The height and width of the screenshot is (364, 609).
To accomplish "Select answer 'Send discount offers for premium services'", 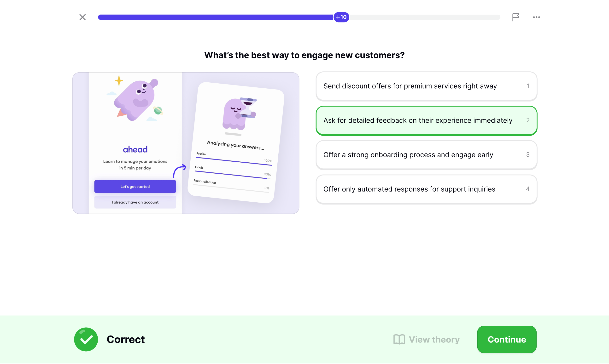I will click(x=426, y=86).
